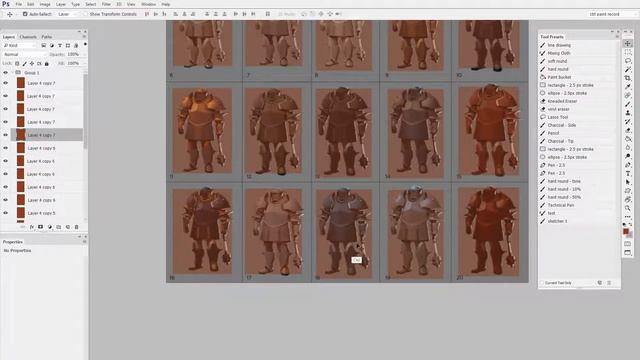Select the Magic Wand tool
This screenshot has width=640, height=360.
pyautogui.click(x=627, y=69)
